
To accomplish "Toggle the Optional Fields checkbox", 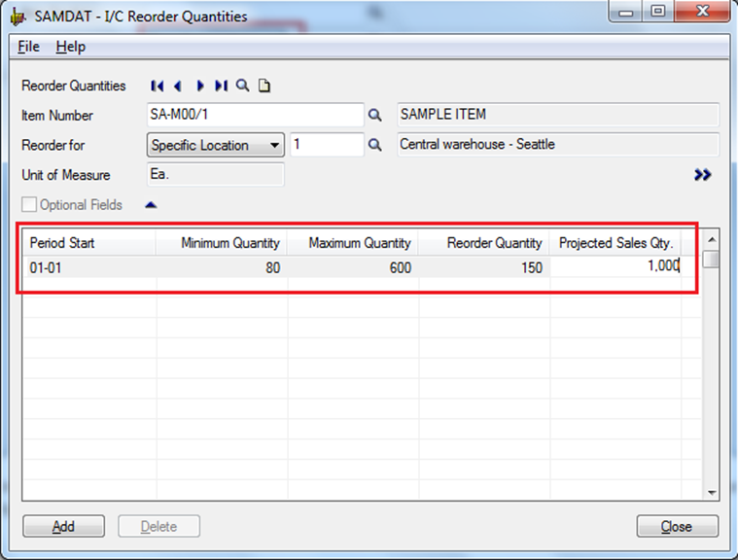I will pyautogui.click(x=29, y=205).
